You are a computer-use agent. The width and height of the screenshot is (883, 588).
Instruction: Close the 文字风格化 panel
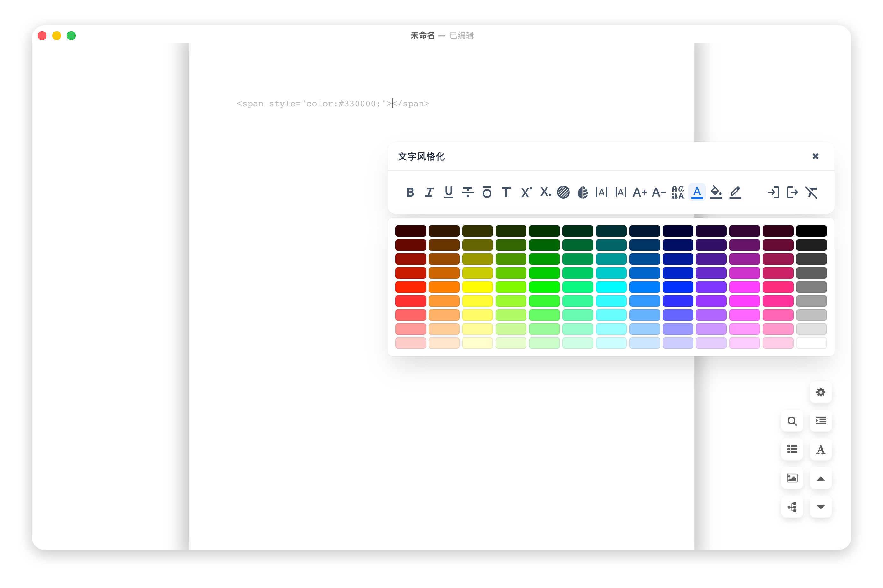[816, 156]
